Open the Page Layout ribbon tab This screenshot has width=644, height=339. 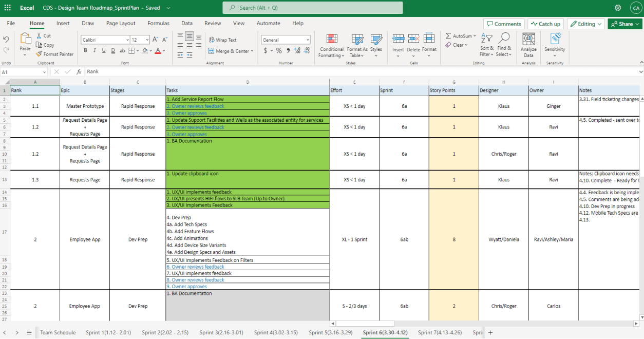tap(121, 23)
